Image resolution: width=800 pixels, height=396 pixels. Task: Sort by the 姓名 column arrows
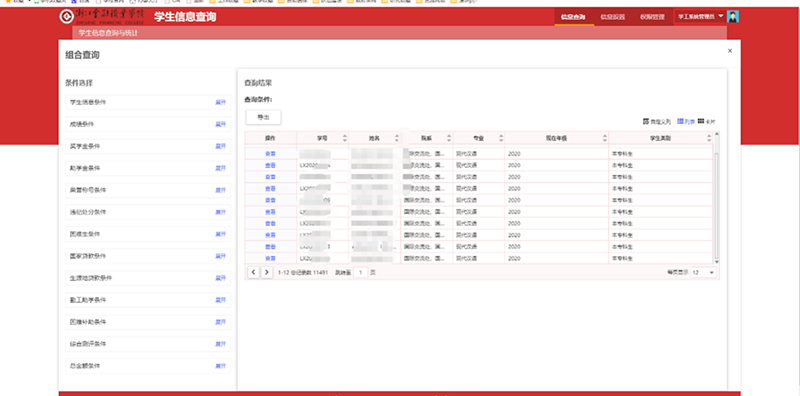pos(396,138)
